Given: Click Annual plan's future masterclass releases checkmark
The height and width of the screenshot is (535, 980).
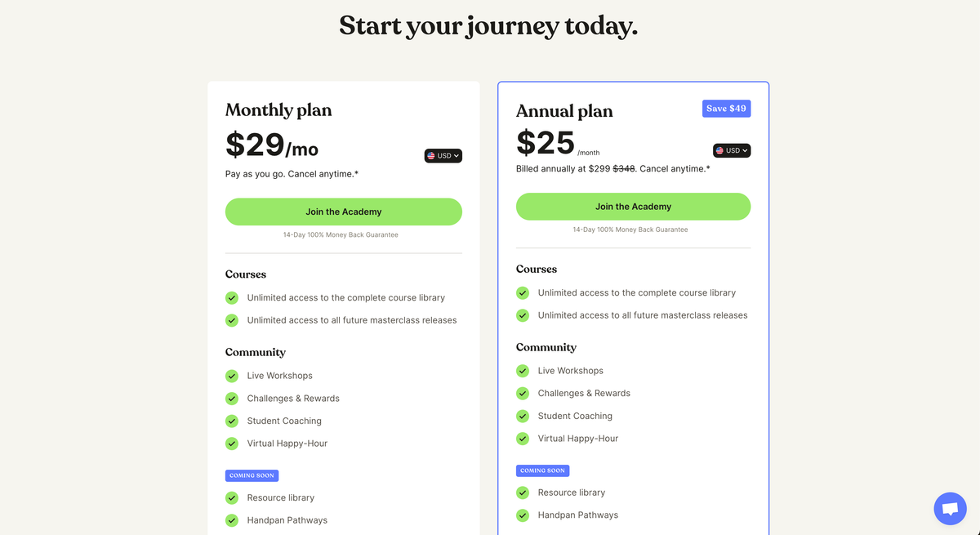Looking at the screenshot, I should [523, 315].
